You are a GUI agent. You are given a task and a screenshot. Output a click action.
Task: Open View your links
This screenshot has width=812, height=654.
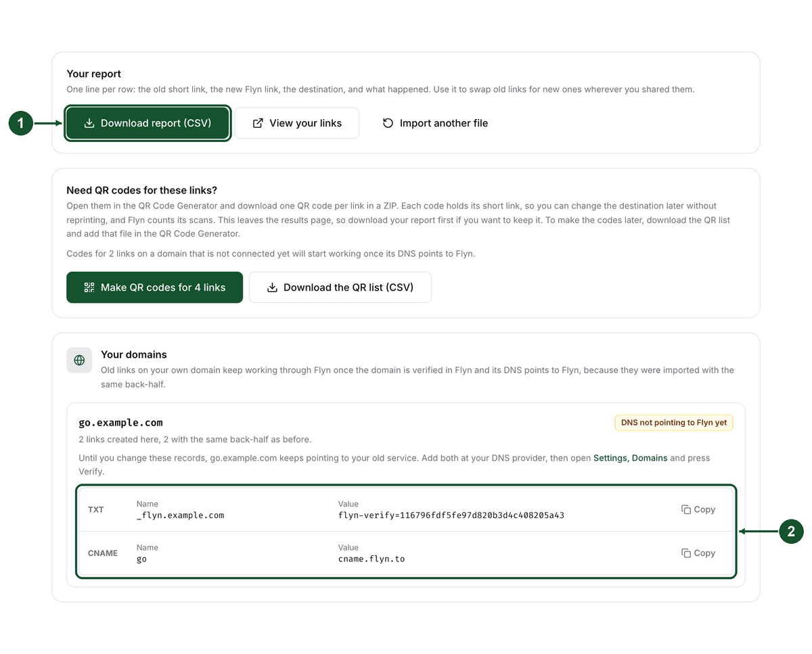pos(297,123)
